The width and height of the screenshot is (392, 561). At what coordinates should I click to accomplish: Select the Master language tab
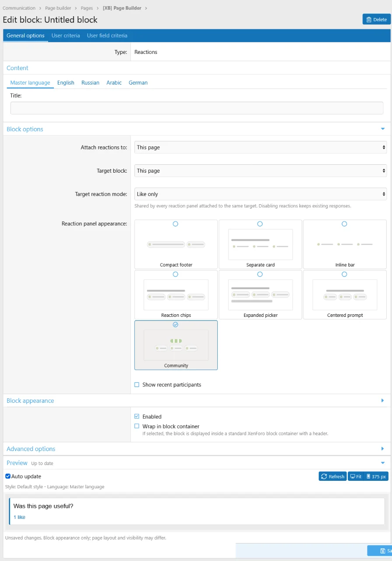(30, 83)
